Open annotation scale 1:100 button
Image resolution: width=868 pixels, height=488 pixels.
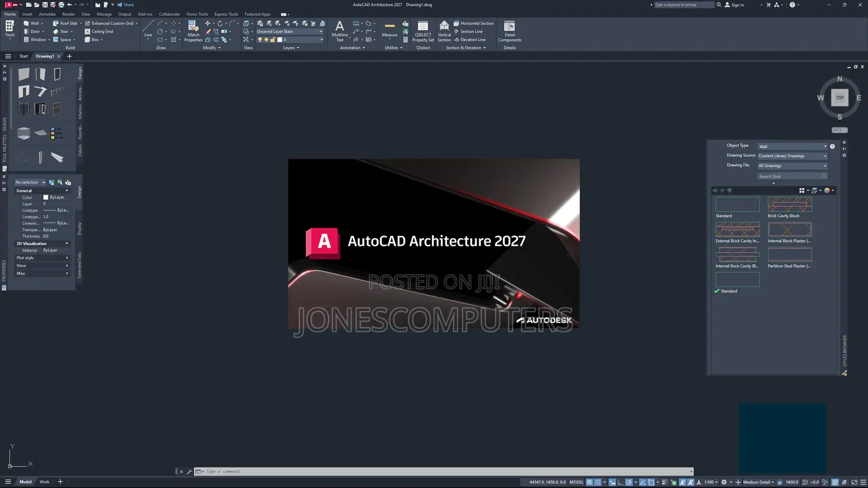(x=711, y=482)
